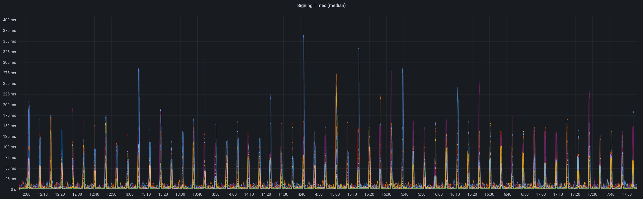Screen dimensions: 644x199
Task: Click the 17:40 time axis label
Action: point(610,194)
